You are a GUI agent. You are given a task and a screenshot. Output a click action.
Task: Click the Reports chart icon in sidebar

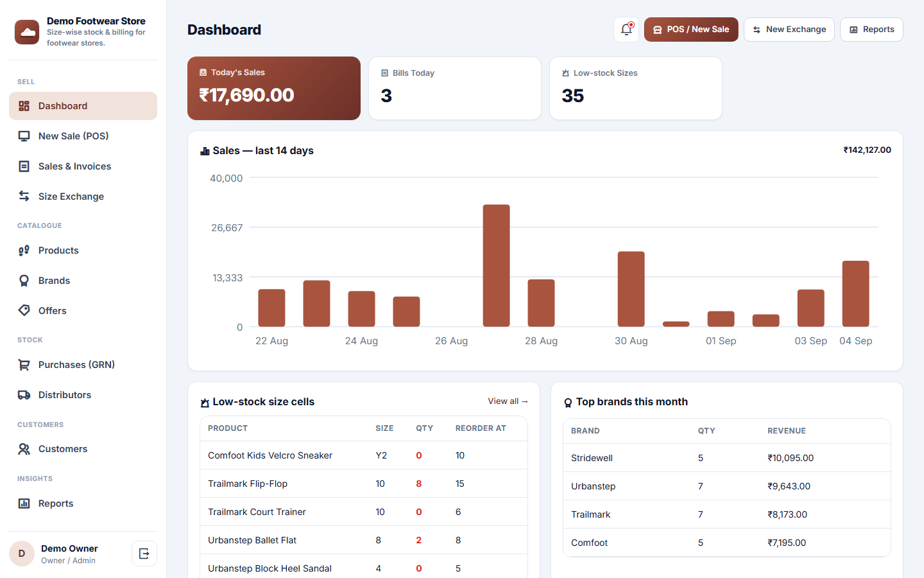tap(24, 504)
